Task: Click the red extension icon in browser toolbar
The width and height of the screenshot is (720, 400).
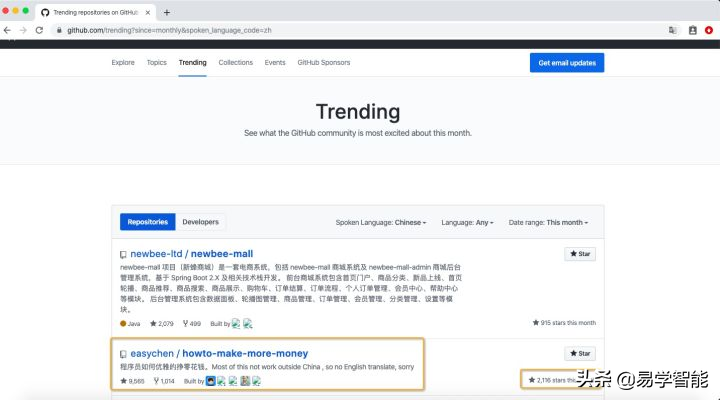Action: (x=709, y=30)
